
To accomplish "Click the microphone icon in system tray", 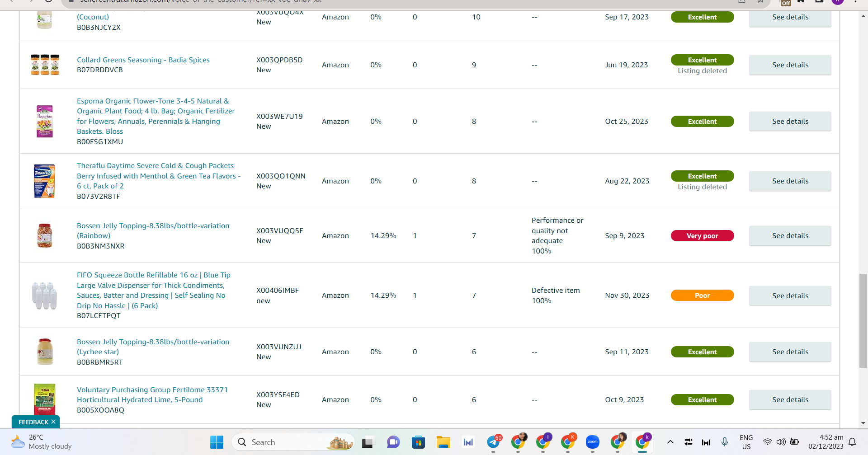I will 724,442.
